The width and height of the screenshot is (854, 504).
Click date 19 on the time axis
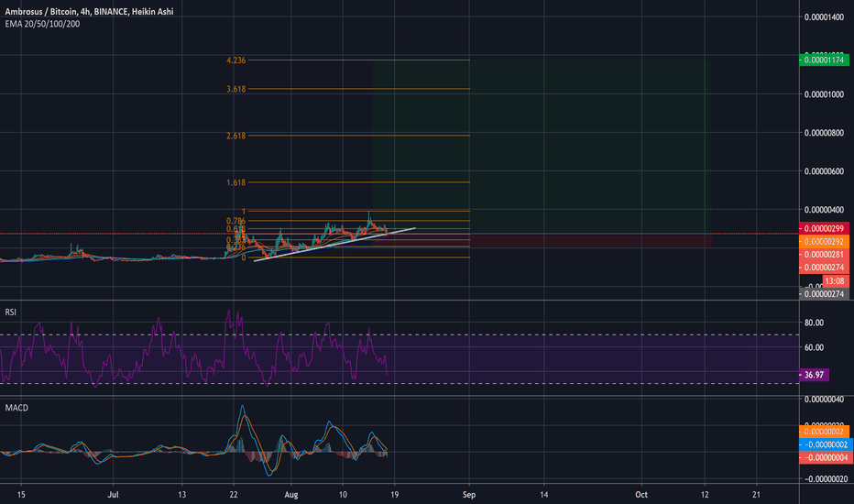[394, 495]
